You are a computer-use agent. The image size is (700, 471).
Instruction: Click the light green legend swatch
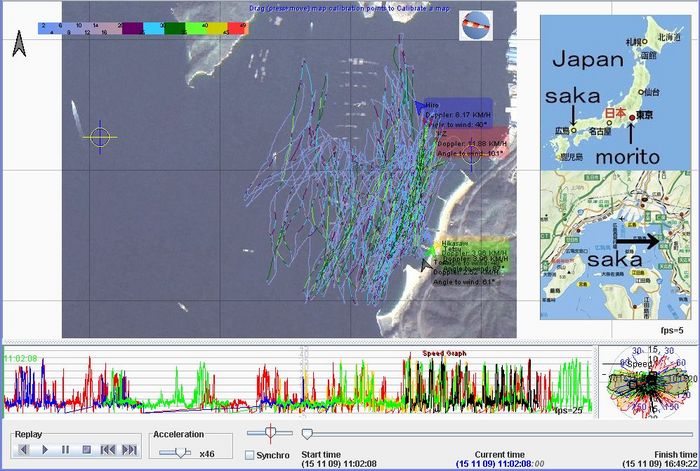(x=196, y=29)
